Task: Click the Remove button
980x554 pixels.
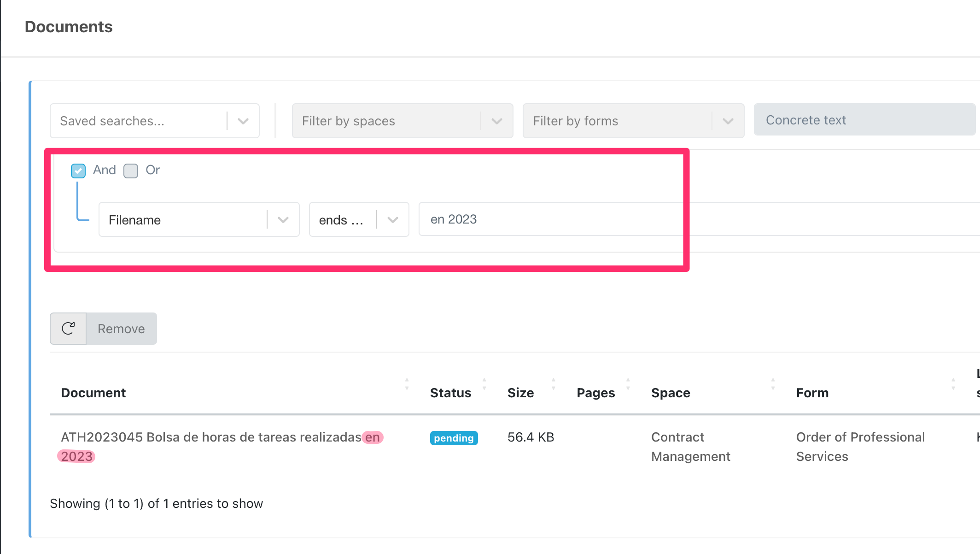Action: coord(121,329)
